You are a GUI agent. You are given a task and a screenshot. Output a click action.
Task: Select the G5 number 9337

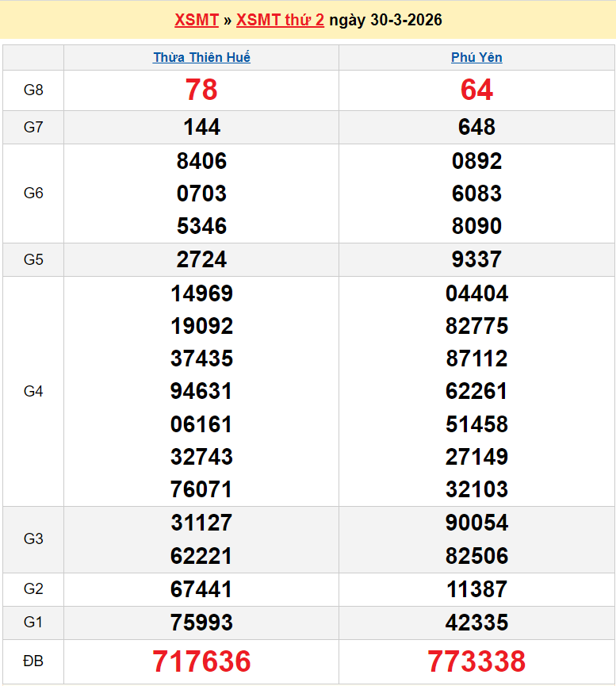pos(476,259)
